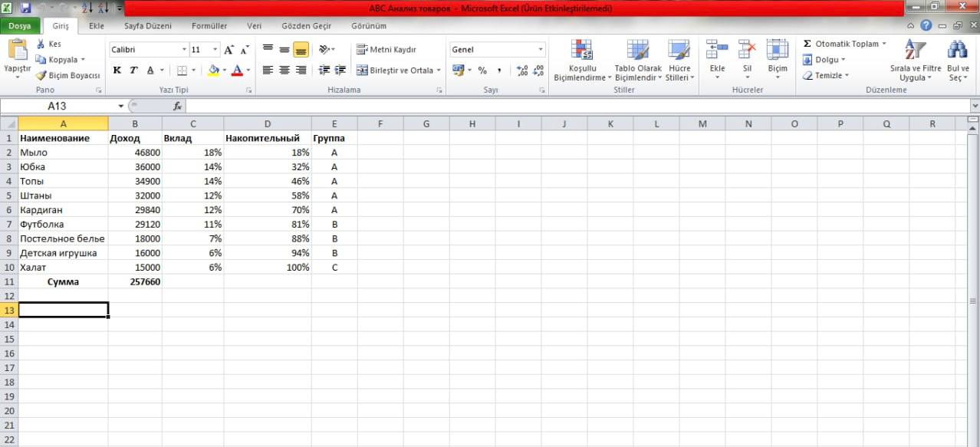Align text right horizontally
This screenshot has width=980, height=447.
[x=301, y=70]
